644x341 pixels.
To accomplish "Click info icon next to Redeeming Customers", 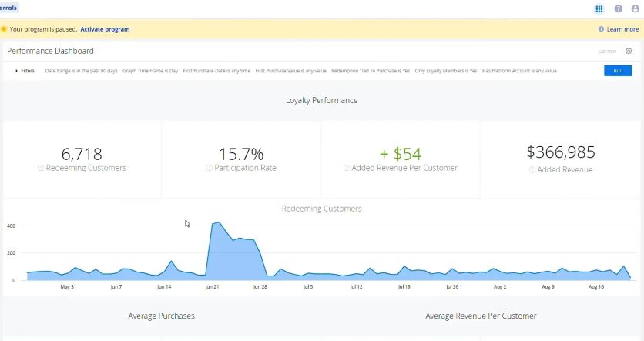I will tap(41, 168).
